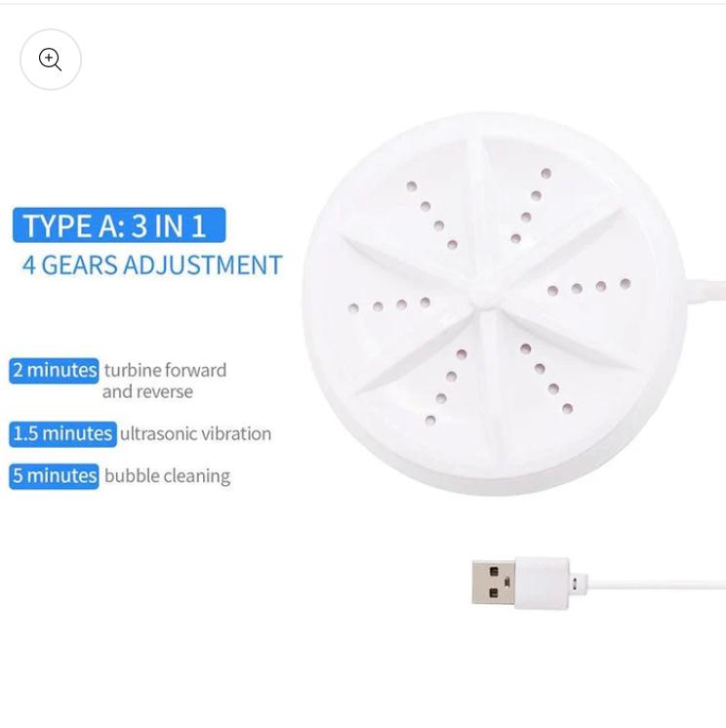Click the zoom-in magnifier icon
This screenshot has width=726, height=728.
point(50,60)
